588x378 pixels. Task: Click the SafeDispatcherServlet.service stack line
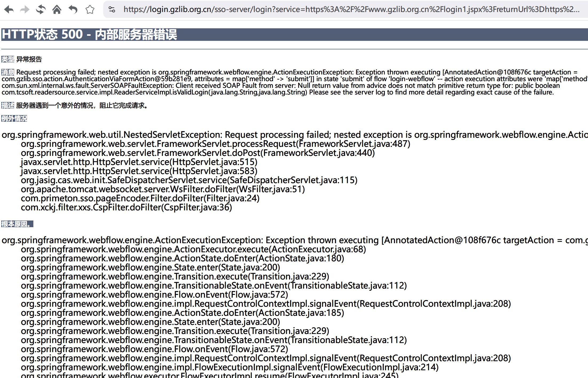(189, 180)
